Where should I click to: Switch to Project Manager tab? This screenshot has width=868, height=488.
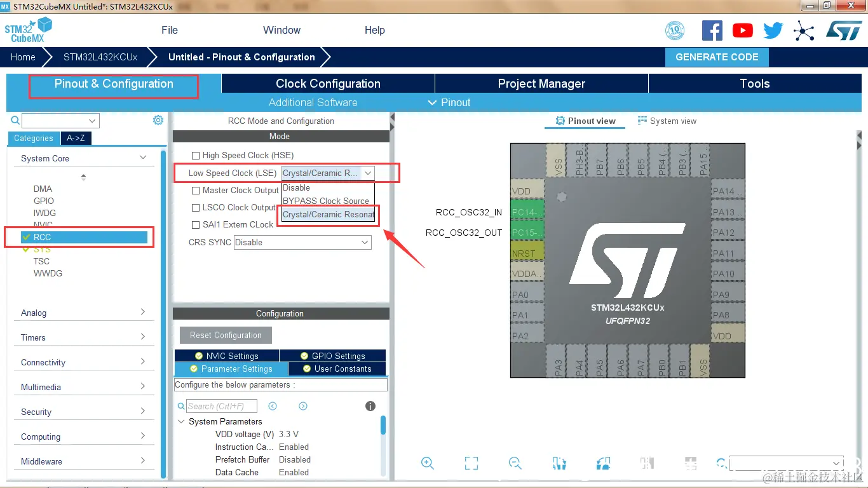click(x=541, y=83)
